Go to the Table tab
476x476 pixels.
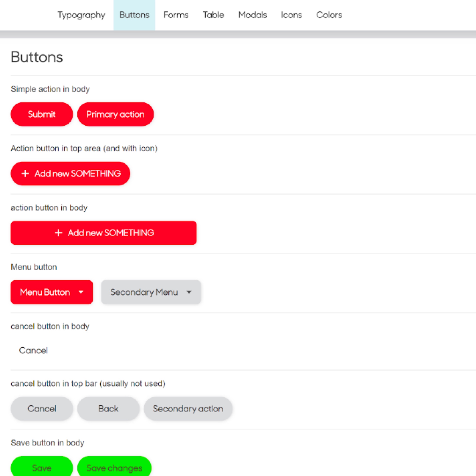pos(213,15)
